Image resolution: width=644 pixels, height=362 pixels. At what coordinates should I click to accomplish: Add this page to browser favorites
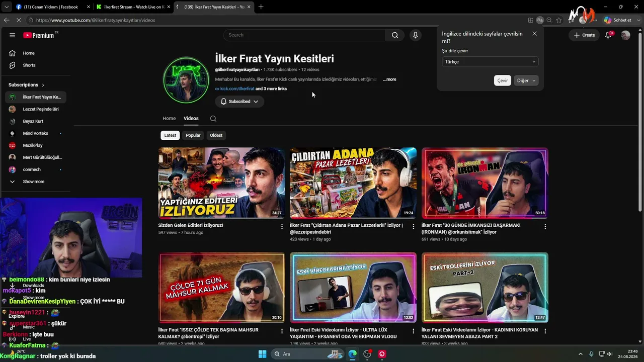559,20
